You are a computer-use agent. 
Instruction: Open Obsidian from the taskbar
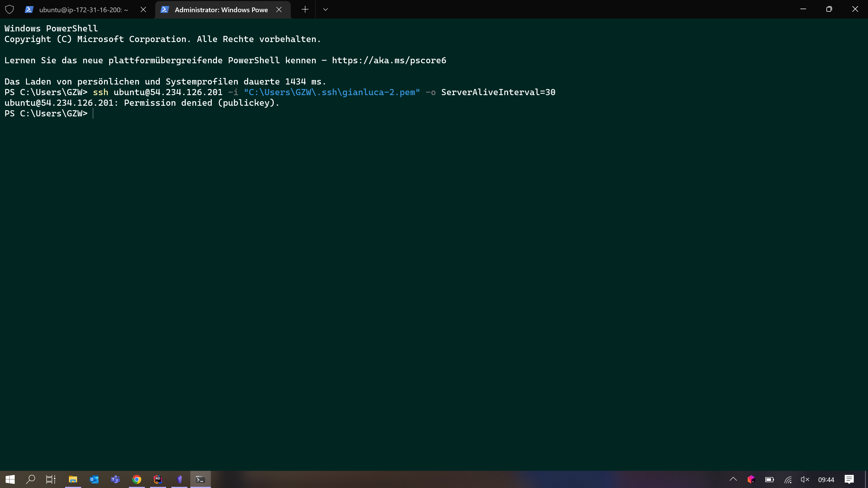click(x=179, y=479)
